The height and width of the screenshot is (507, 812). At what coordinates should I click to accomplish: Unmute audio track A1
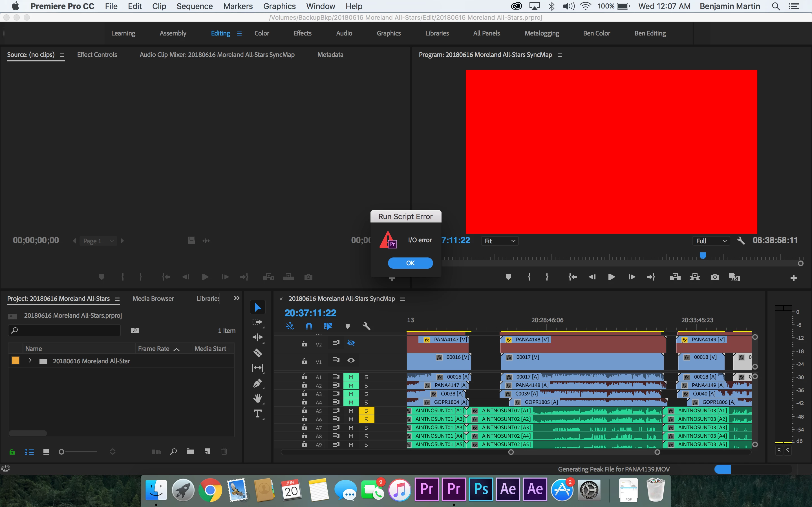351,377
